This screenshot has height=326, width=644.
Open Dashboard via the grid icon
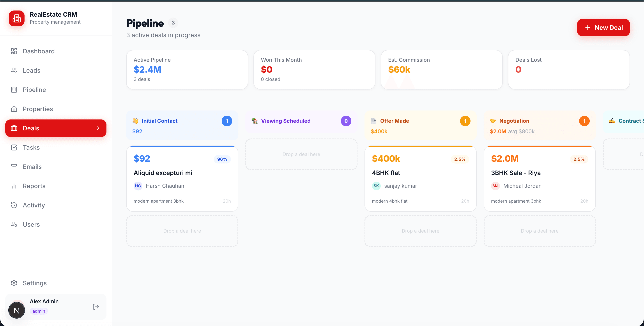click(x=14, y=51)
